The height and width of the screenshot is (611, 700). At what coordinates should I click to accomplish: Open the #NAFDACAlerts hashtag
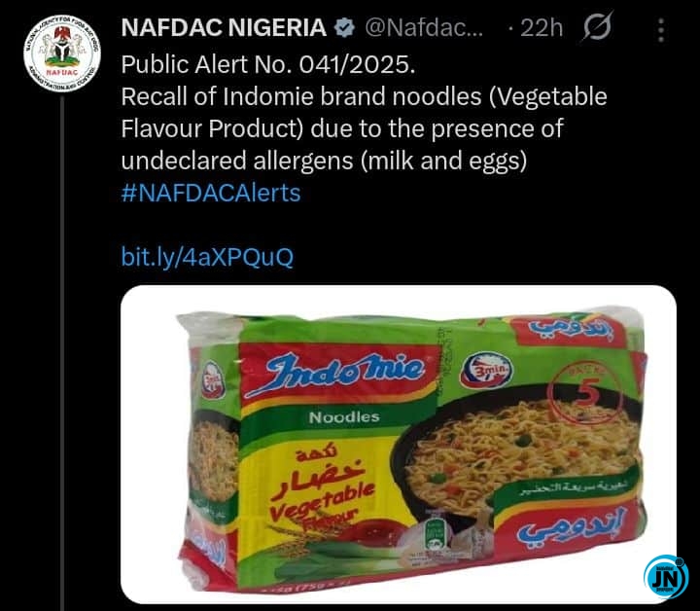pos(210,193)
